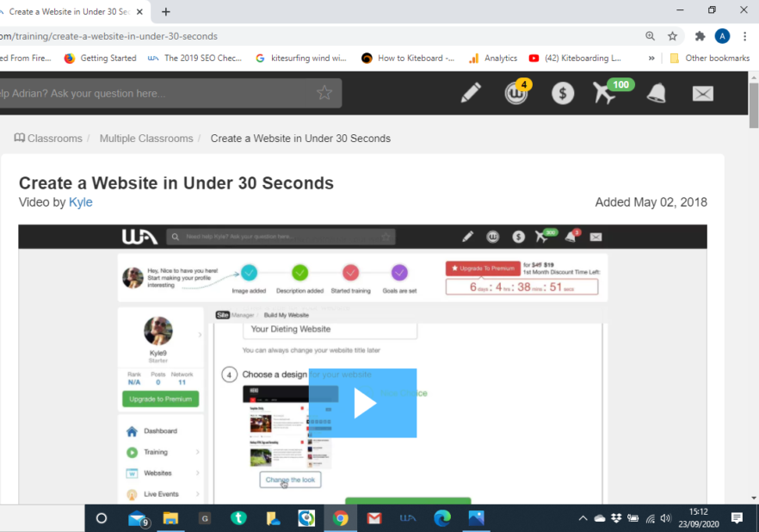
Task: Open the notifications bell in the site header
Action: point(657,93)
